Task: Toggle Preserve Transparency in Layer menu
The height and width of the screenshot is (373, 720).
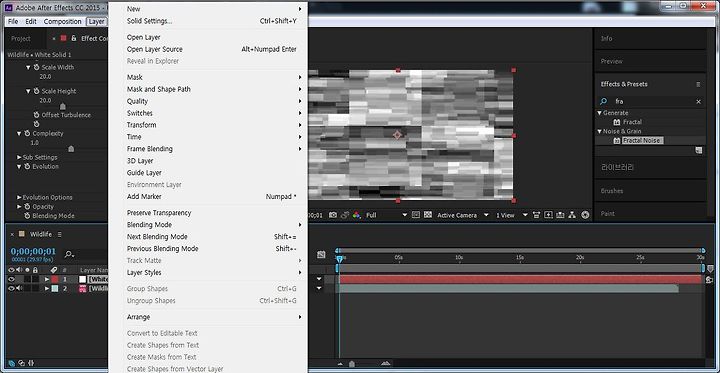Action: point(208,213)
